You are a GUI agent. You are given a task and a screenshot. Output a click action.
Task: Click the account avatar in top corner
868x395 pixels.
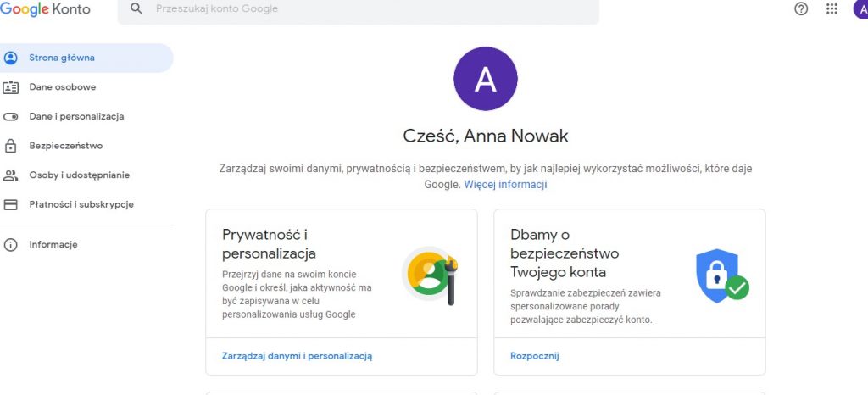pyautogui.click(x=860, y=9)
